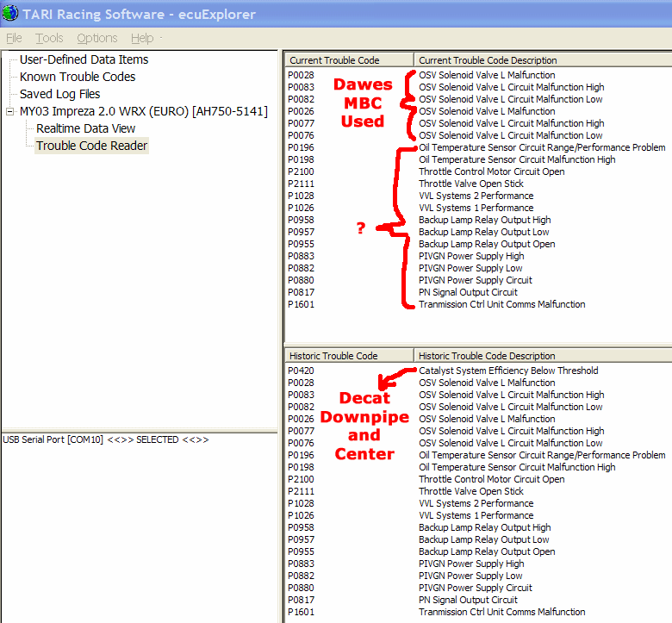Select Known Trouble Codes tree node
Viewport: 672px width, 623px height.
click(78, 77)
